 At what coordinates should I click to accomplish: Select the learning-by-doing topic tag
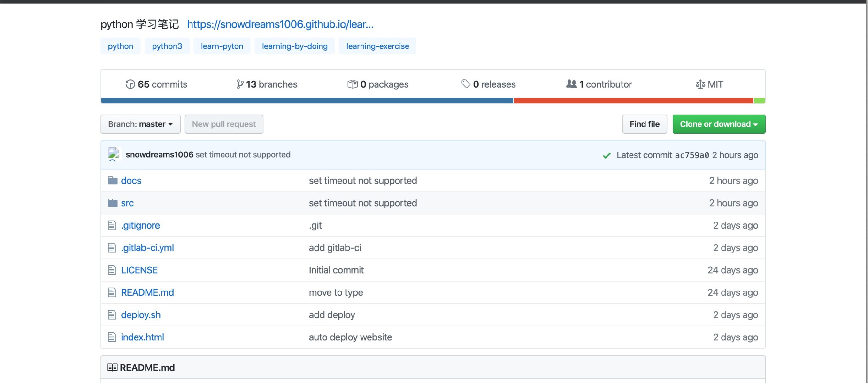point(294,46)
